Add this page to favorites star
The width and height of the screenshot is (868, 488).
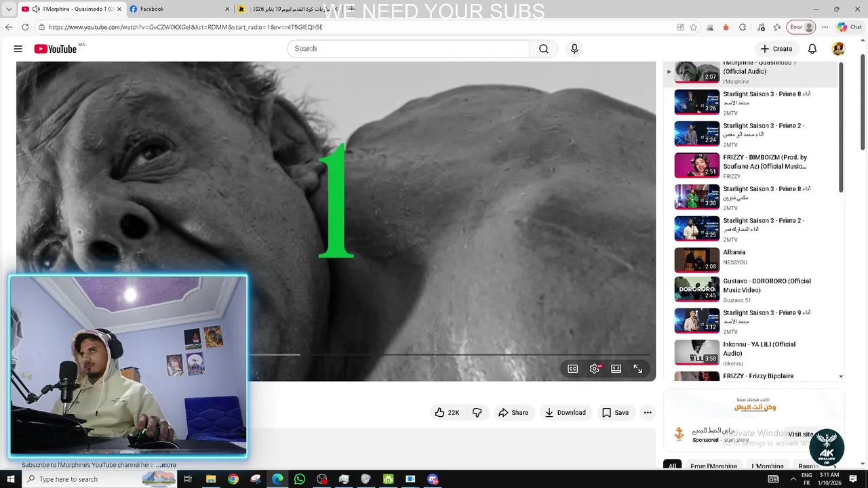click(693, 27)
